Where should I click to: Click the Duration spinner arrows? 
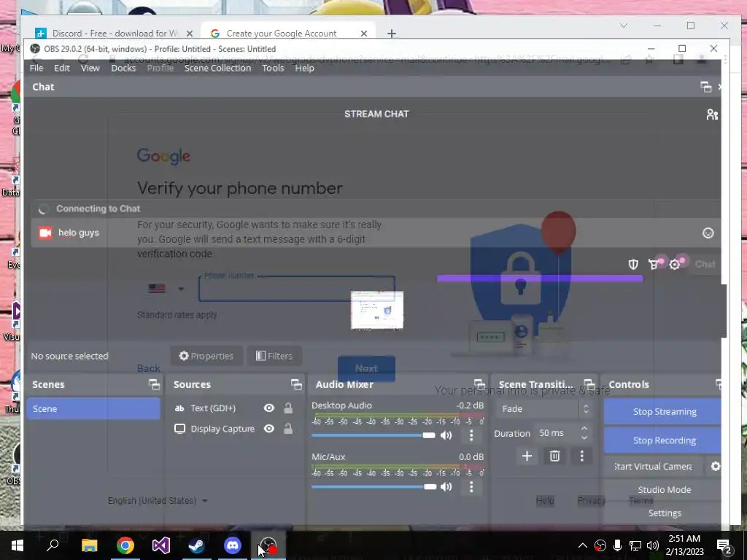[x=584, y=433]
